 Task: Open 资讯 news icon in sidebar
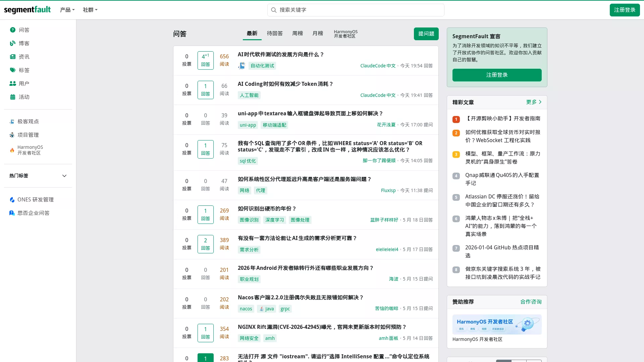coord(13,57)
